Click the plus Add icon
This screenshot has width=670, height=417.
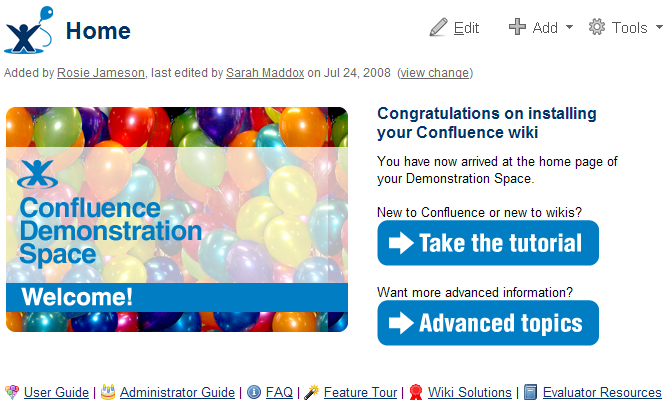click(x=517, y=27)
